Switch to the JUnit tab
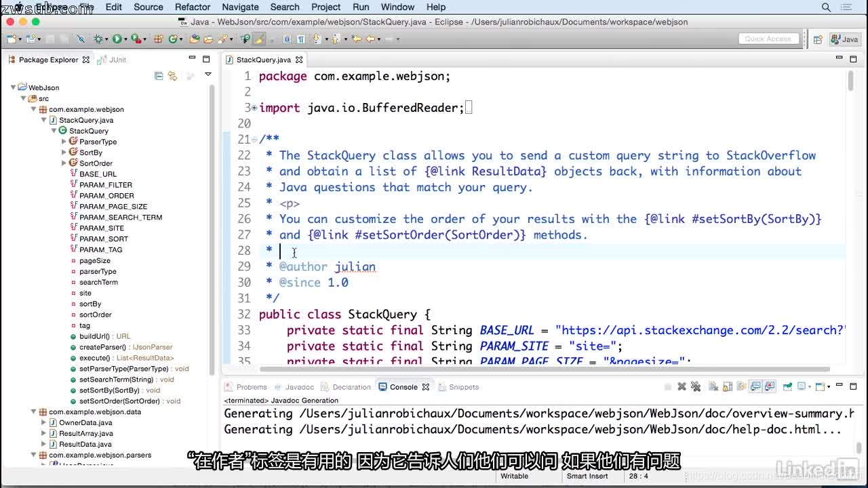Viewport: 868px width, 488px height. click(x=113, y=60)
